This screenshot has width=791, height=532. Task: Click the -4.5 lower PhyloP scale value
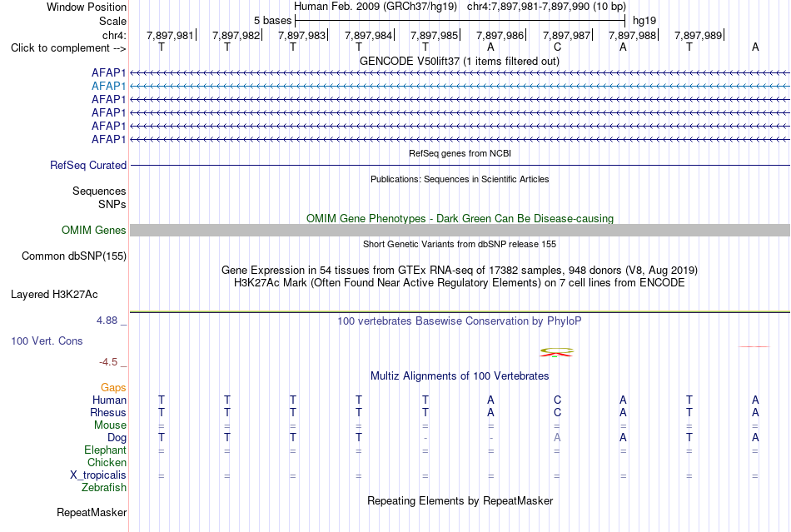pyautogui.click(x=108, y=362)
